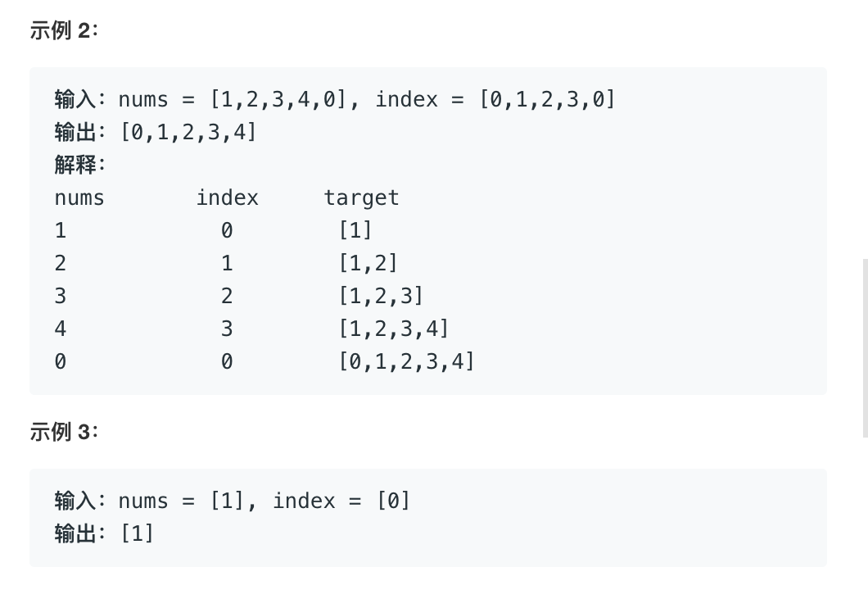The image size is (868, 608).
Task: Click the 示例 2 heading
Action: 64,30
